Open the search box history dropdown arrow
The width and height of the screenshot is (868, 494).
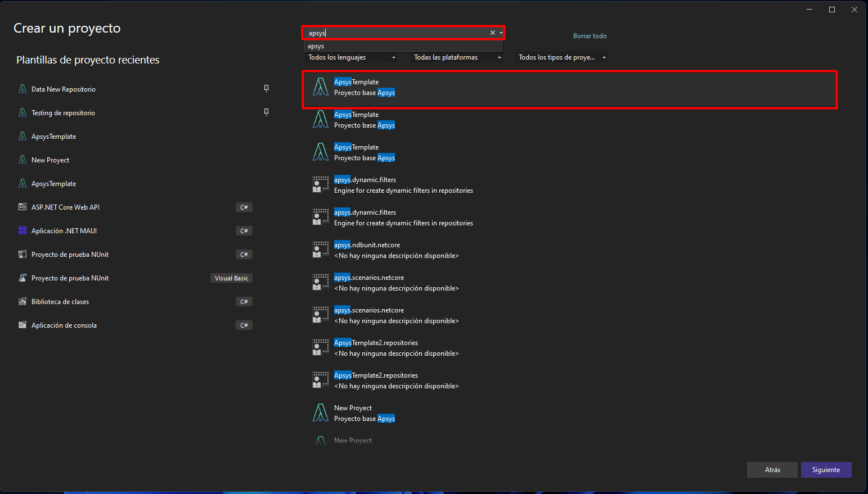(501, 33)
